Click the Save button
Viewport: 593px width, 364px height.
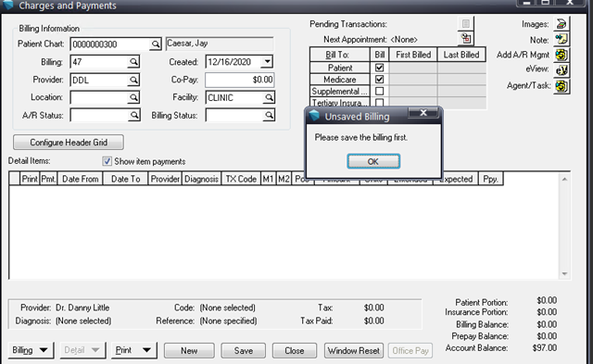click(243, 351)
